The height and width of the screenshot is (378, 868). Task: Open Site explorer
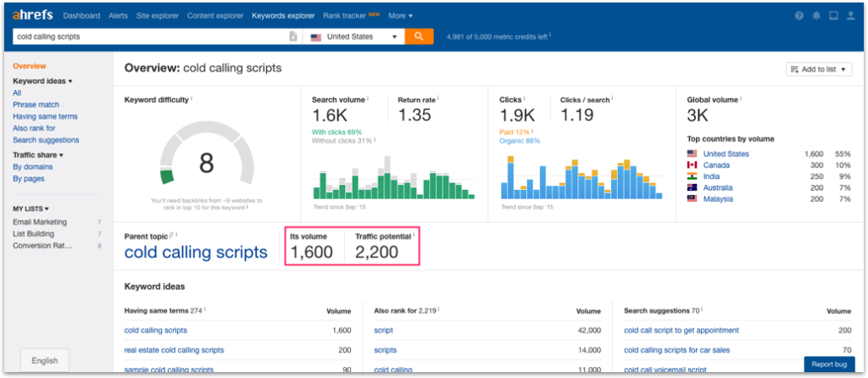click(157, 15)
